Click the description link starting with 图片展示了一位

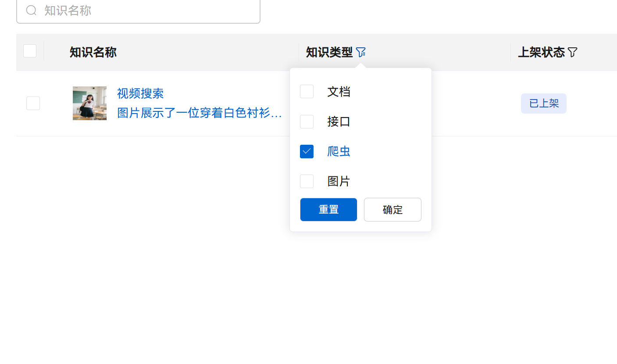[x=200, y=113]
